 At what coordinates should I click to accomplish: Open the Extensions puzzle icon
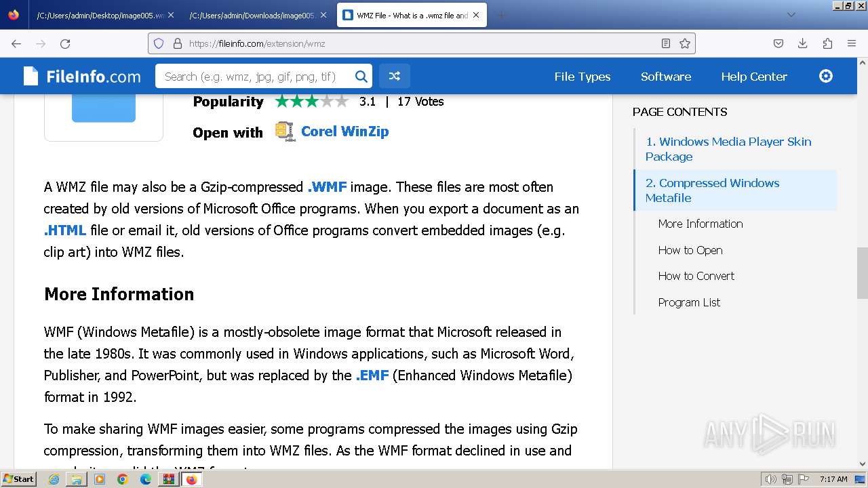pos(827,43)
